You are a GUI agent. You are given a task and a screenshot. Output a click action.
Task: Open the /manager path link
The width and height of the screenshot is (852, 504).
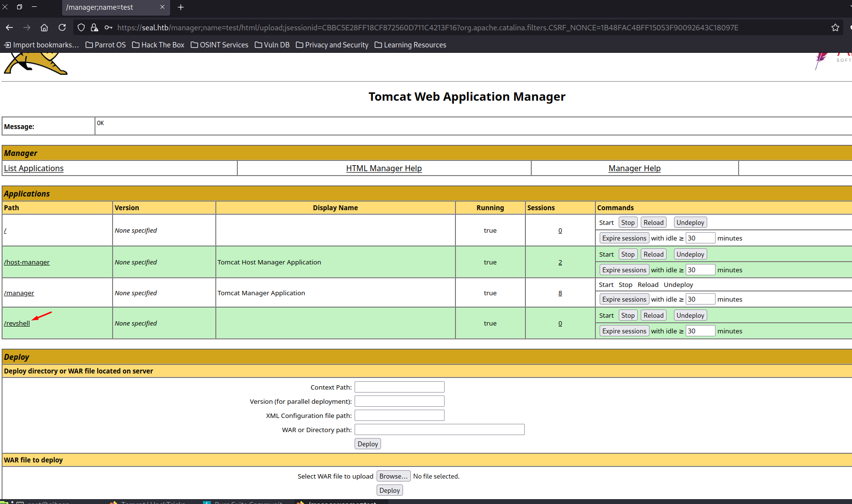click(19, 293)
